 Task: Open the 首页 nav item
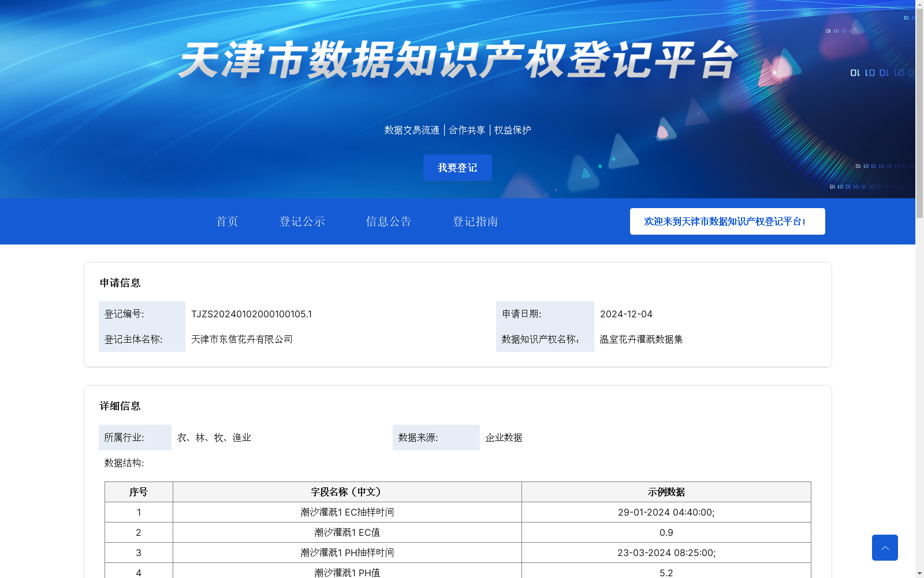(x=227, y=221)
